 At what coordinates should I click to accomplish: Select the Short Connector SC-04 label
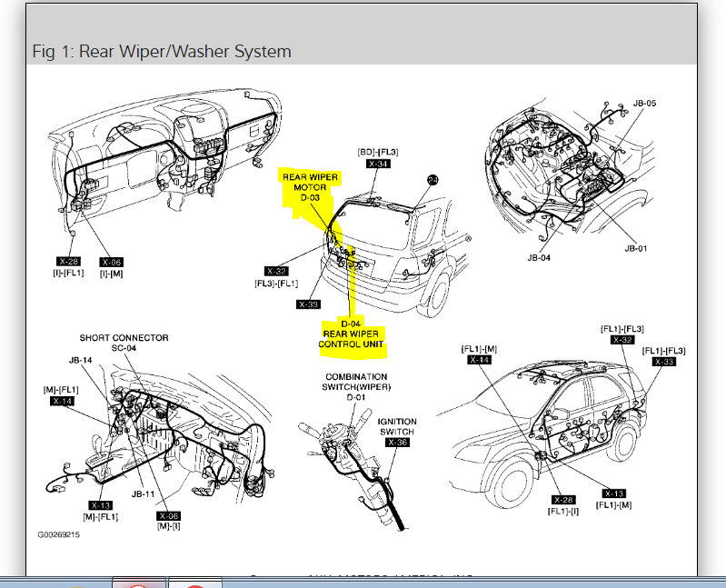(x=124, y=343)
